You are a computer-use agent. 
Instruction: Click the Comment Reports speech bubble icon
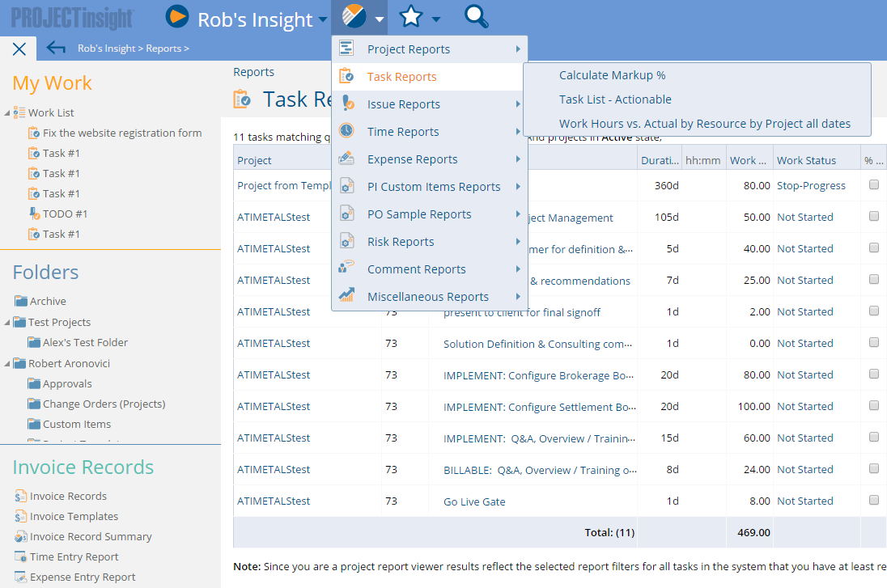pos(346,266)
